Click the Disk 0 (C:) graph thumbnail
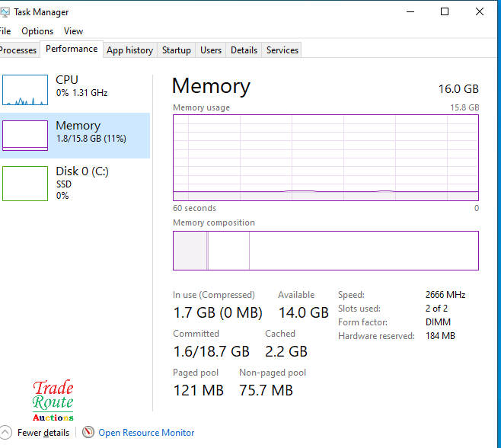This screenshot has width=501, height=448. 25,183
